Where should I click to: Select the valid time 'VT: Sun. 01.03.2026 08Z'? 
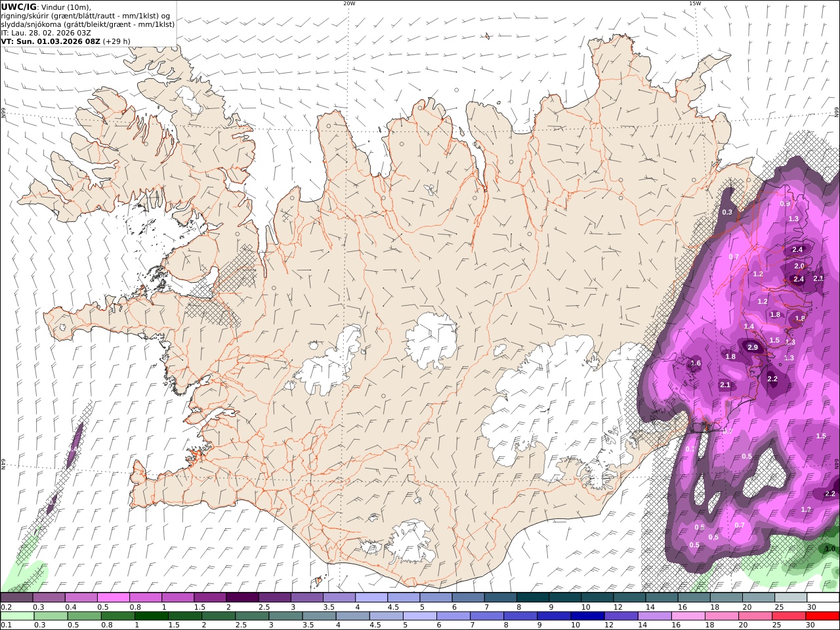click(51, 41)
